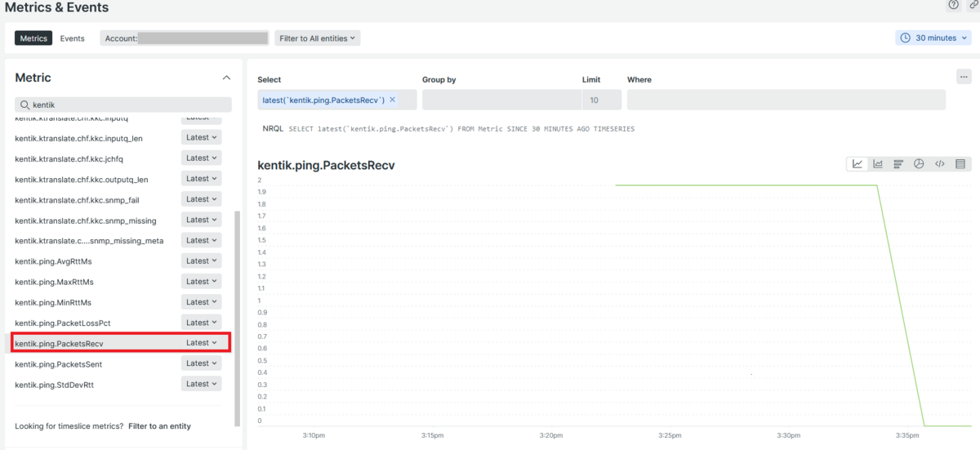
Task: Remove the kentik.ping.PacketsRecv select chip
Action: pyautogui.click(x=392, y=100)
